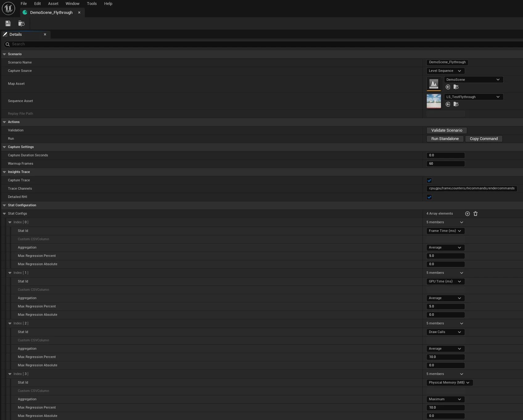This screenshot has width=523, height=420.
Task: Open the Tools menu
Action: [92, 3]
